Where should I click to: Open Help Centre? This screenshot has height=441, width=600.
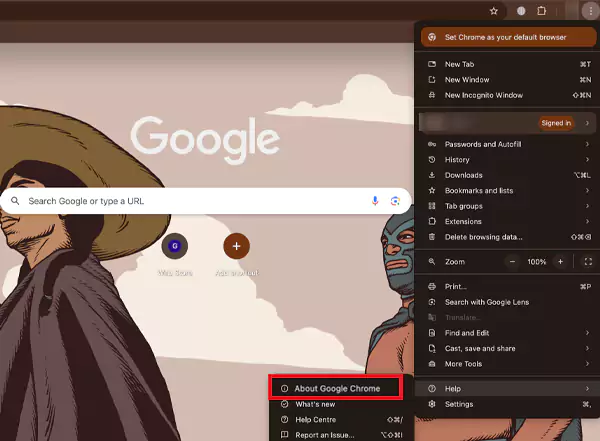pos(341,420)
